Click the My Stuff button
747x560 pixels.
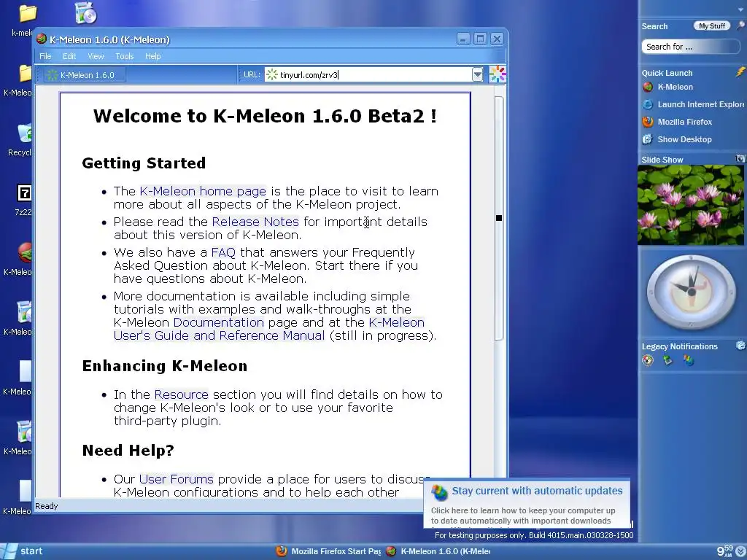712,26
